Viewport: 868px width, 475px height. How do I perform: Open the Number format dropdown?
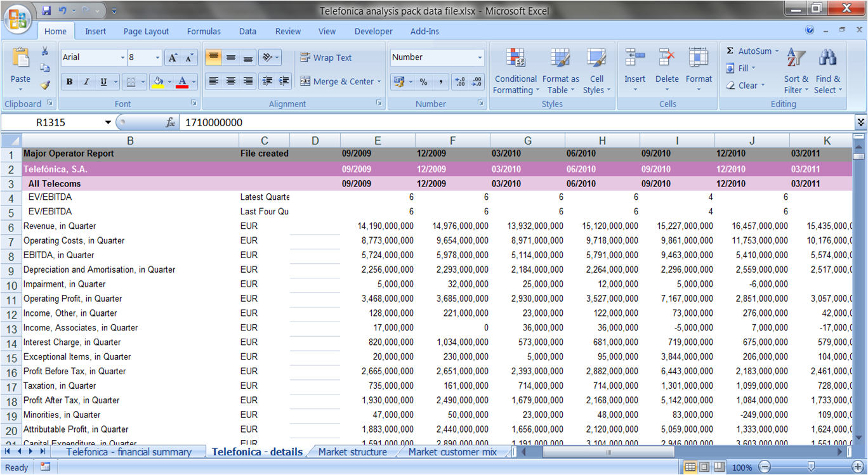point(480,58)
